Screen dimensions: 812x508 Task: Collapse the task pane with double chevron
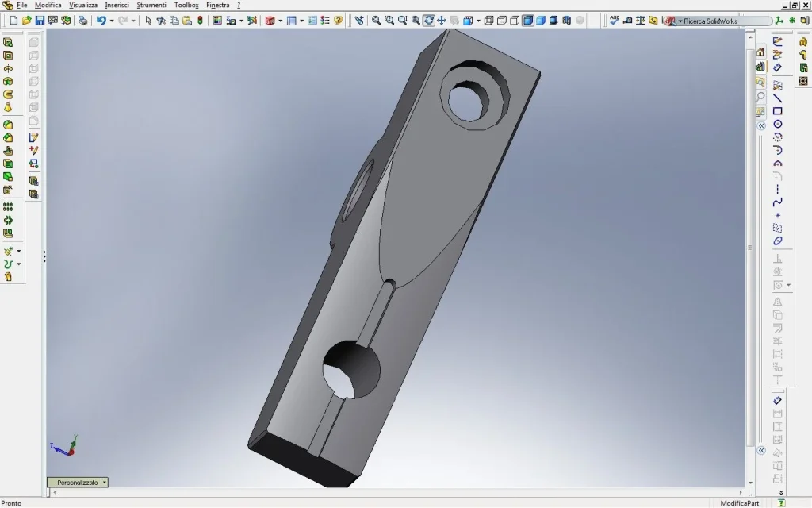pyautogui.click(x=761, y=126)
